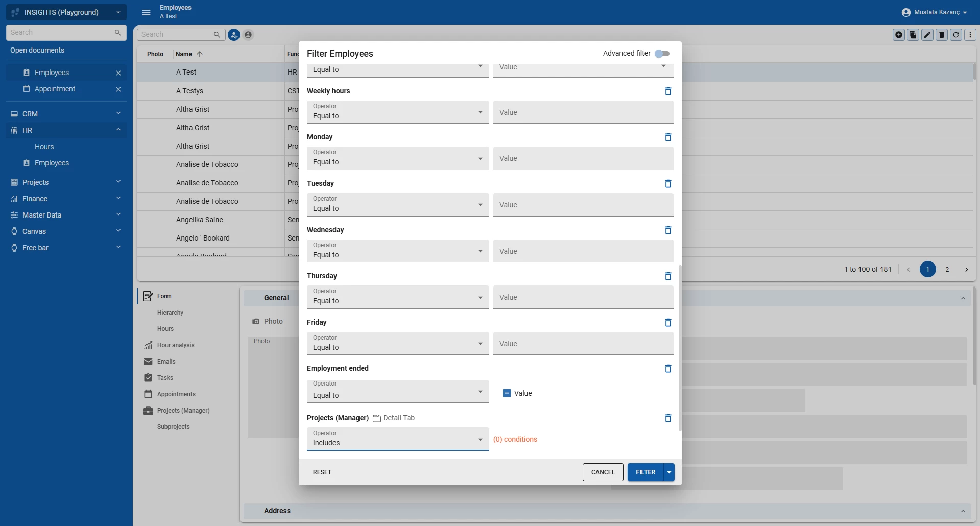
Task: Expand the Free bar menu
Action: tap(66, 248)
